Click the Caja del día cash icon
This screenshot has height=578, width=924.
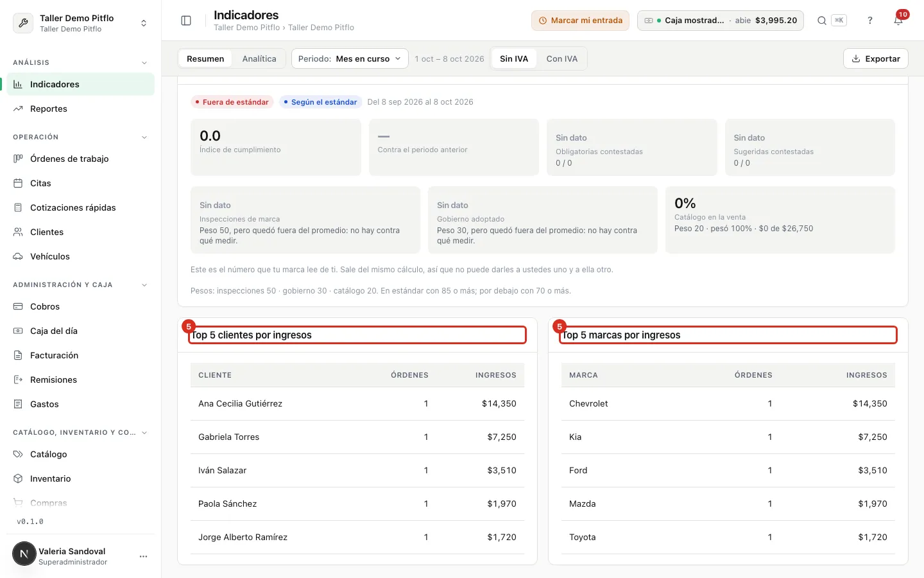(x=18, y=331)
